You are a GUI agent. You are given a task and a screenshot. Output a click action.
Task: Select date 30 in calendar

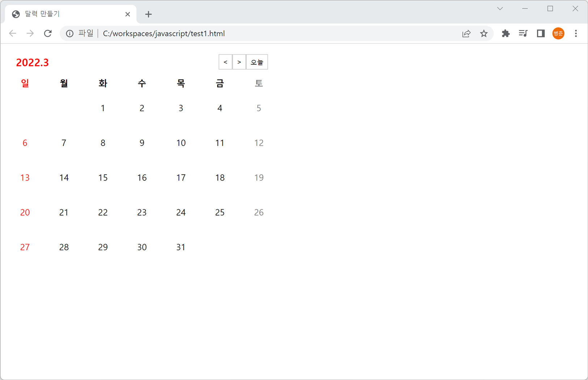click(x=142, y=247)
